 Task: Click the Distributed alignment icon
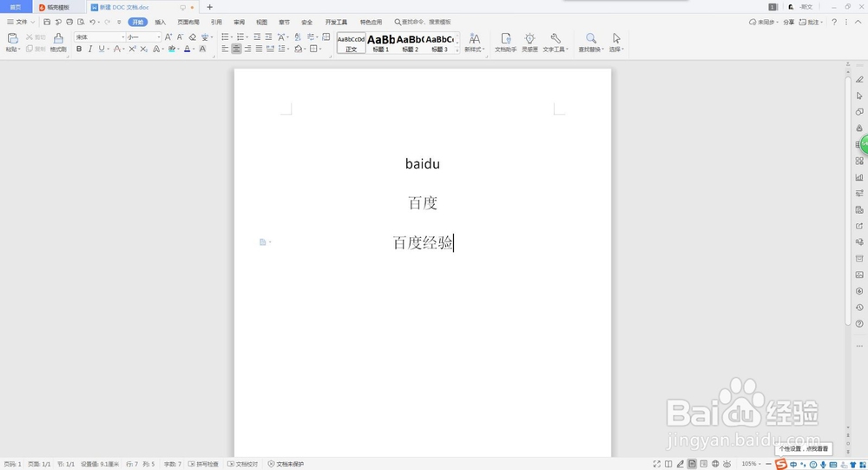point(270,50)
